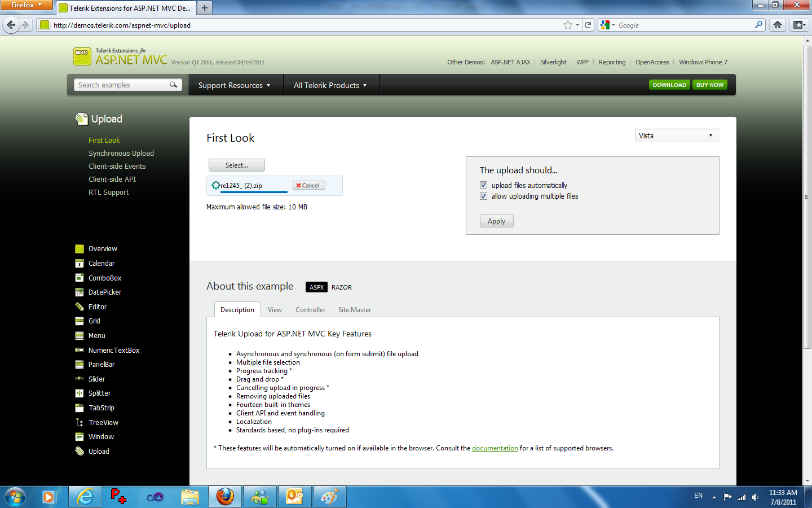Open the Slider component icon
The height and width of the screenshot is (508, 812).
[x=80, y=379]
